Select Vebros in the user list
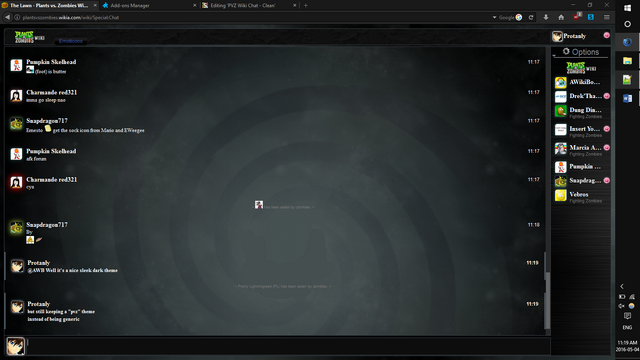This screenshot has height=360, width=640. pyautogui.click(x=580, y=196)
